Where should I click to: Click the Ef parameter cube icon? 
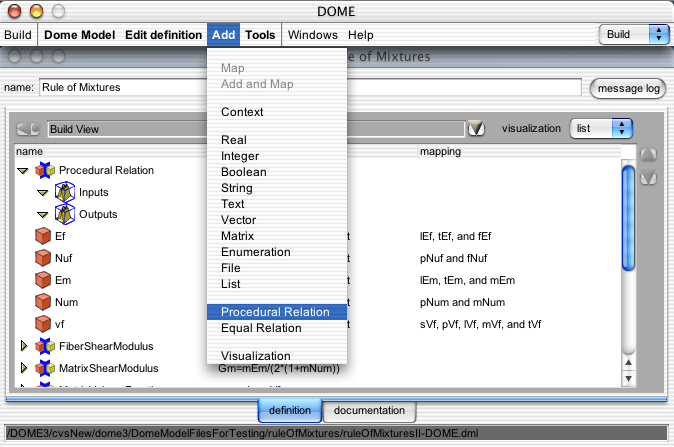pyautogui.click(x=43, y=236)
